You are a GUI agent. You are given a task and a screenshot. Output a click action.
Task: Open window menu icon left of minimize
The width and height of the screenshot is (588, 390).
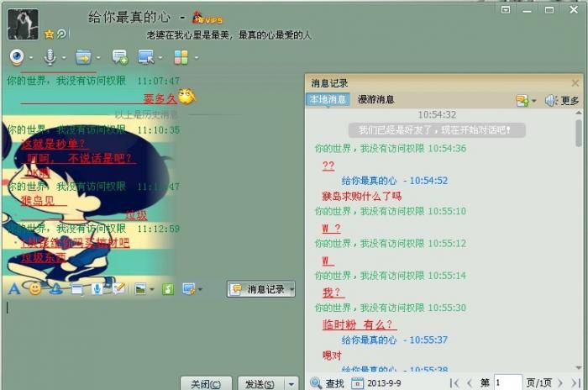coord(506,10)
